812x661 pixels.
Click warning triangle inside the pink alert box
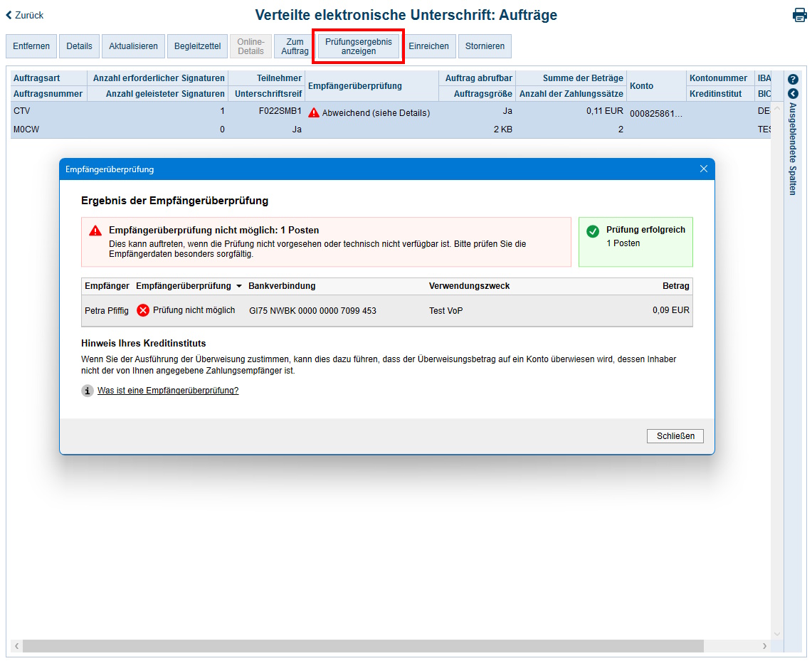(x=94, y=229)
